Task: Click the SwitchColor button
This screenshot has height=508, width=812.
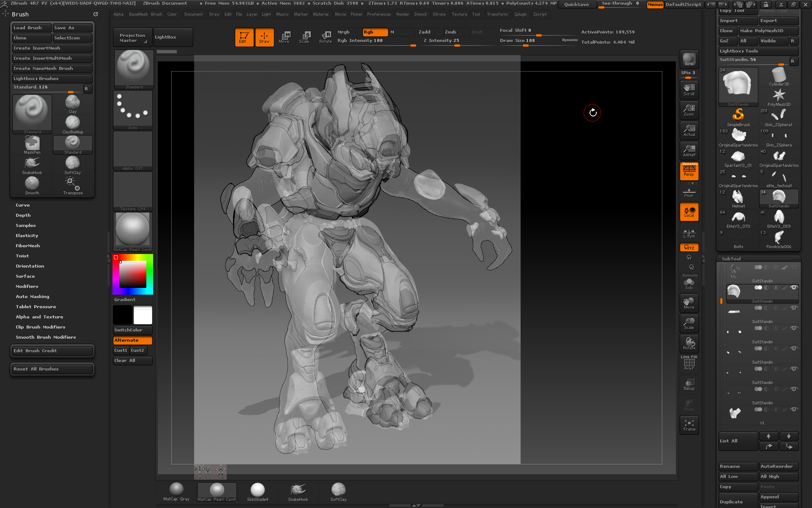Action: click(x=133, y=330)
